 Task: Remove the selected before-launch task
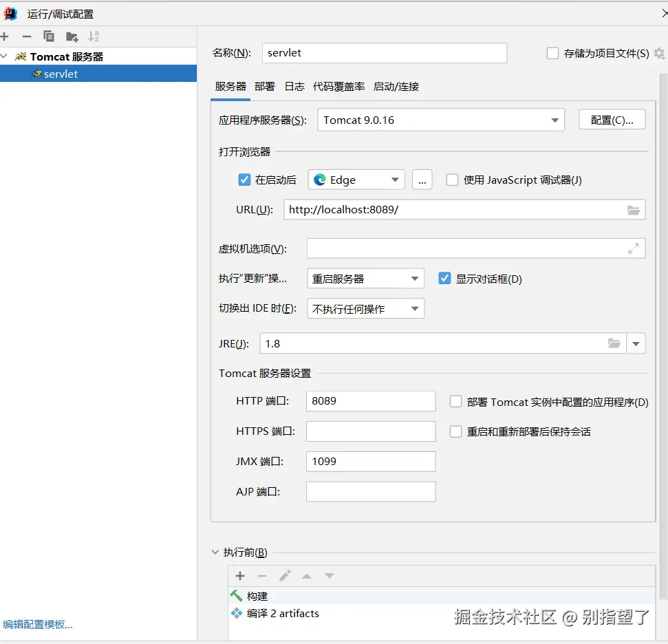coord(262,576)
